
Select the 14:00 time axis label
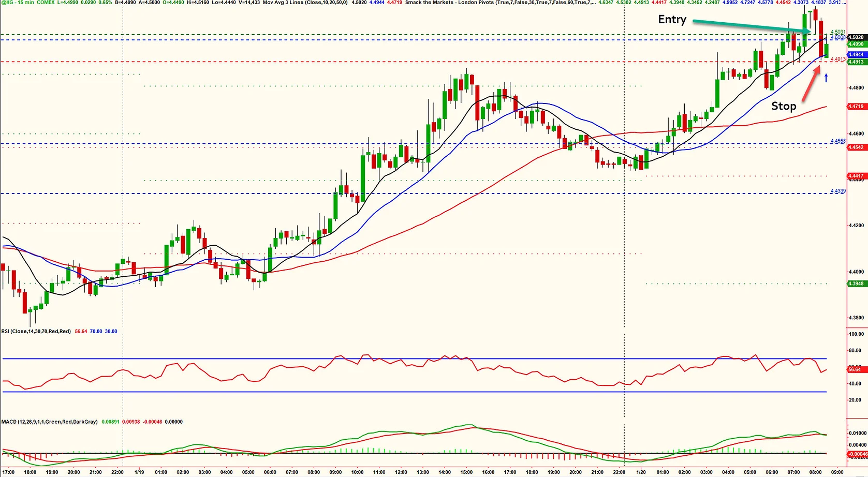[x=445, y=472]
